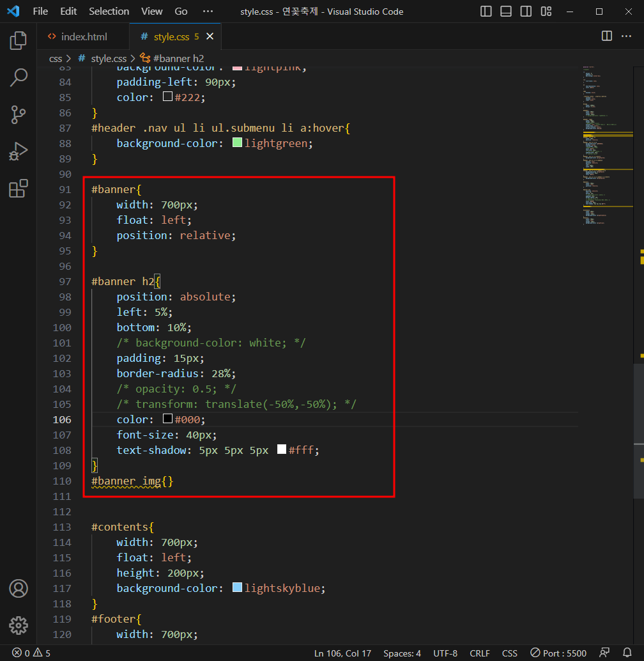Switch to the index.html tab
Screen dimensions: 644x661
pyautogui.click(x=84, y=36)
